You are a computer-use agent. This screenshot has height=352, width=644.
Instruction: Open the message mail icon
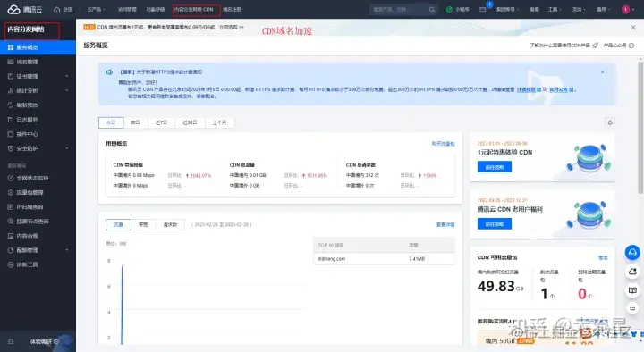(483, 9)
